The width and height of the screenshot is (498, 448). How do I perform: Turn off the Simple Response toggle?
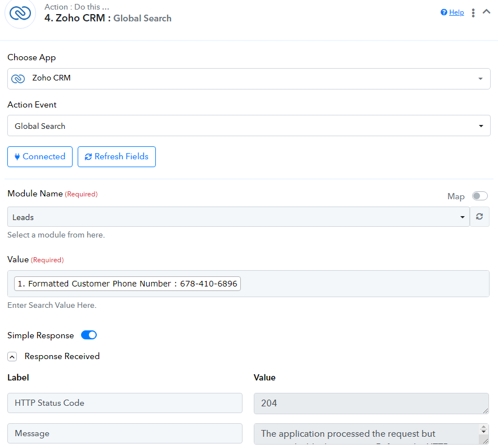(x=89, y=335)
